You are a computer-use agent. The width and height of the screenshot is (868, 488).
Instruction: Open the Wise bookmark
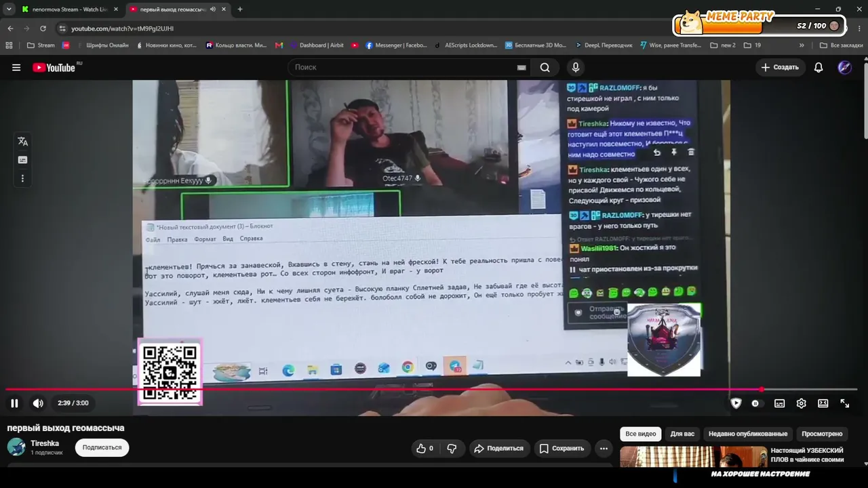(x=671, y=45)
